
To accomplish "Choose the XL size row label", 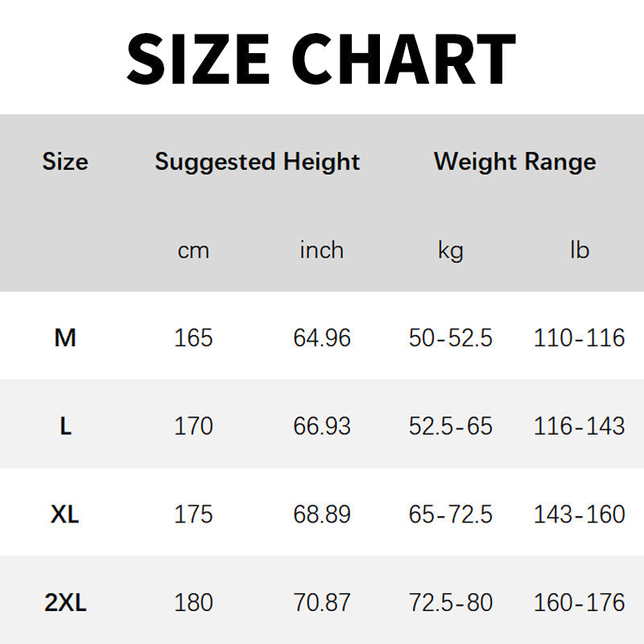I will click(65, 514).
